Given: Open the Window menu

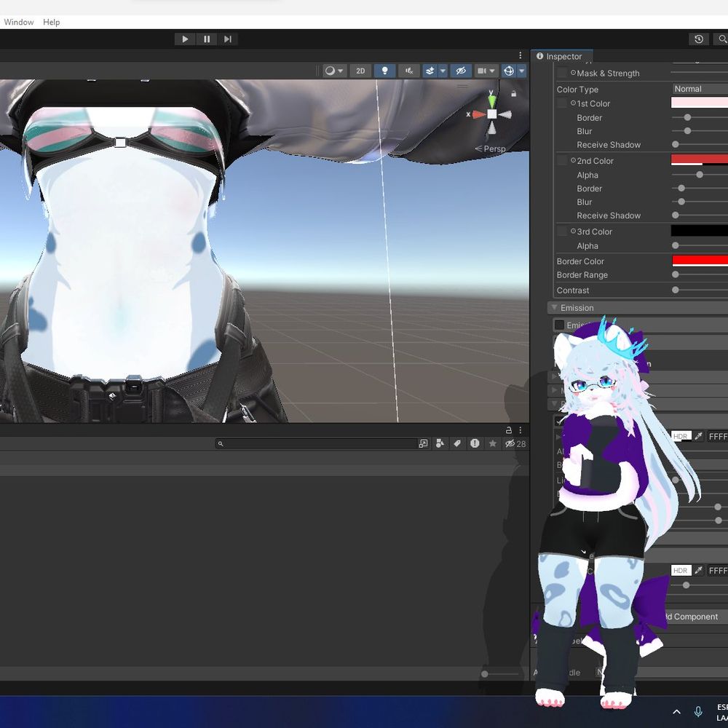Looking at the screenshot, I should [x=19, y=22].
